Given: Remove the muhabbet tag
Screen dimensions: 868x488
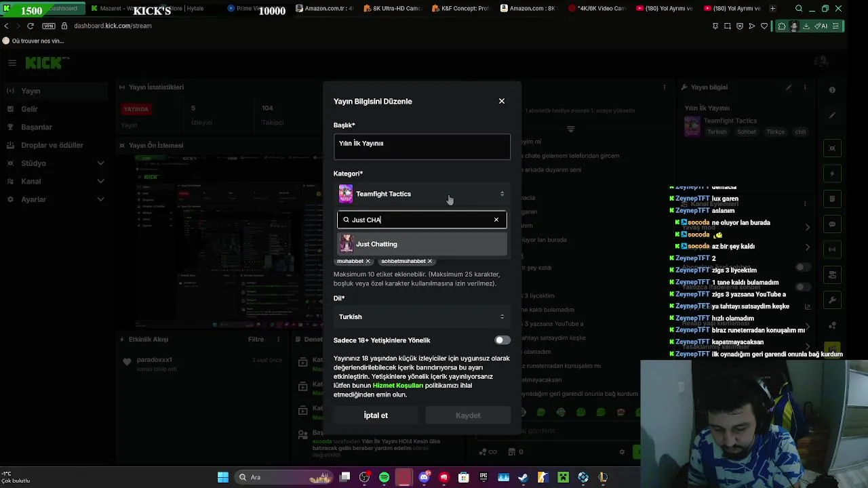Looking at the screenshot, I should pyautogui.click(x=368, y=261).
